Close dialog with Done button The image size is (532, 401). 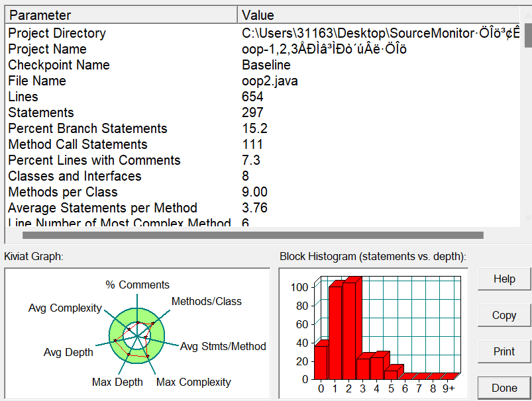[x=504, y=388]
